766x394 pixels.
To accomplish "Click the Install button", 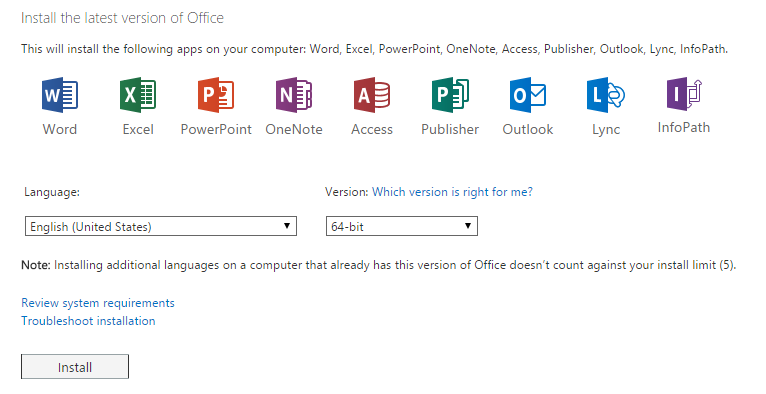I will tap(75, 367).
